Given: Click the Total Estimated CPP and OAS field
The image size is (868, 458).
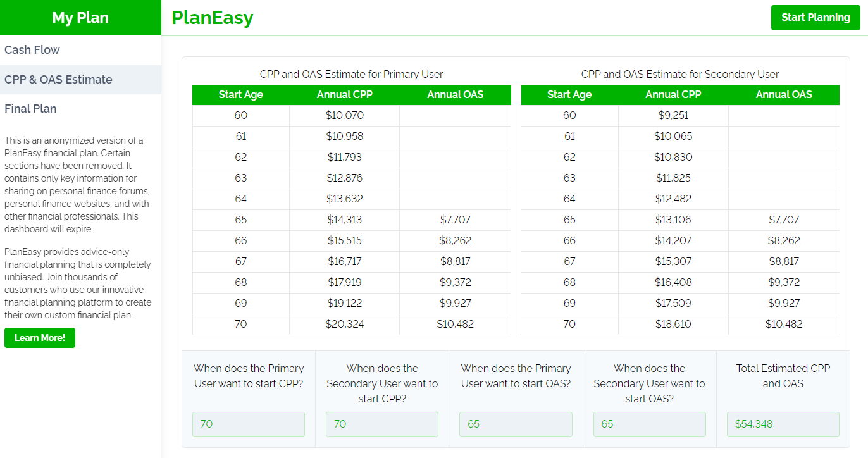Looking at the screenshot, I should click(783, 424).
